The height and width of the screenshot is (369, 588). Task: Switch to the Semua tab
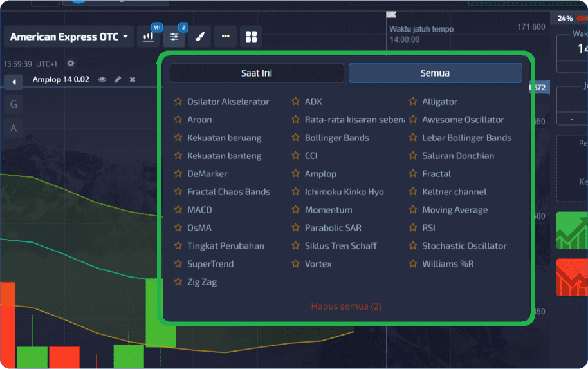[435, 73]
